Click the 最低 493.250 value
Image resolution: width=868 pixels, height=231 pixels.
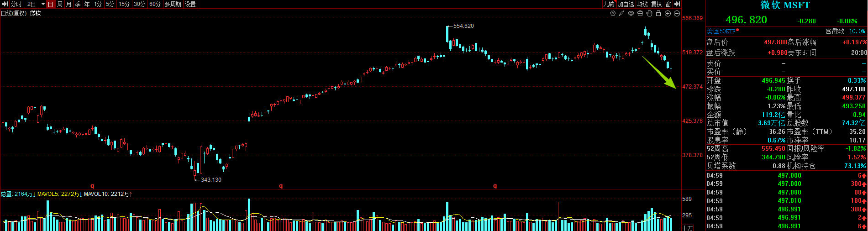(x=854, y=106)
